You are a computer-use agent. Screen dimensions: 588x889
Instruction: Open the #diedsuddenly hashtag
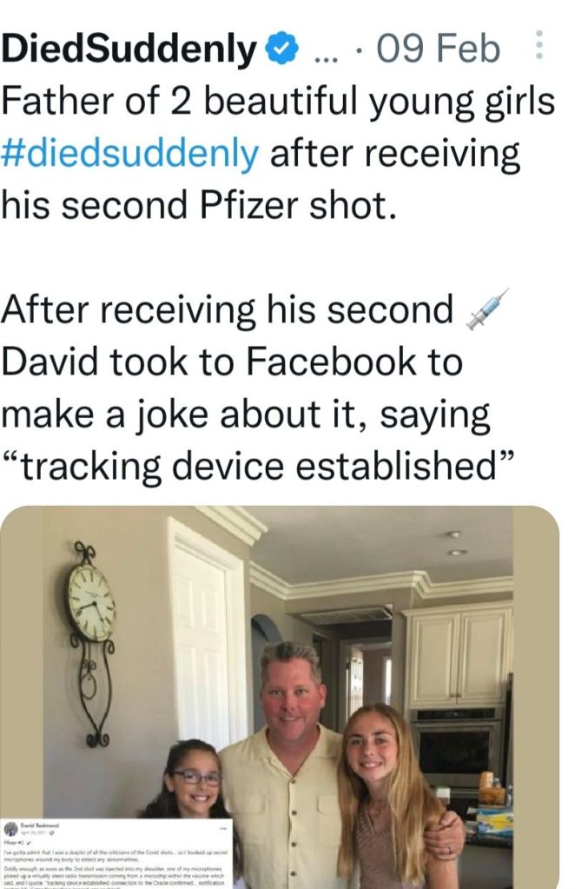131,155
